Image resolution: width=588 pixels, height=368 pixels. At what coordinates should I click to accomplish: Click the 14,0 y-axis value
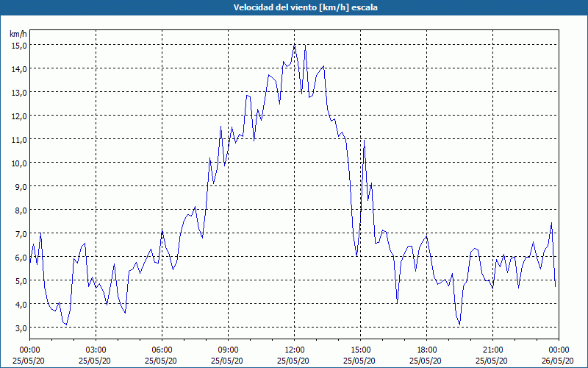click(x=19, y=69)
